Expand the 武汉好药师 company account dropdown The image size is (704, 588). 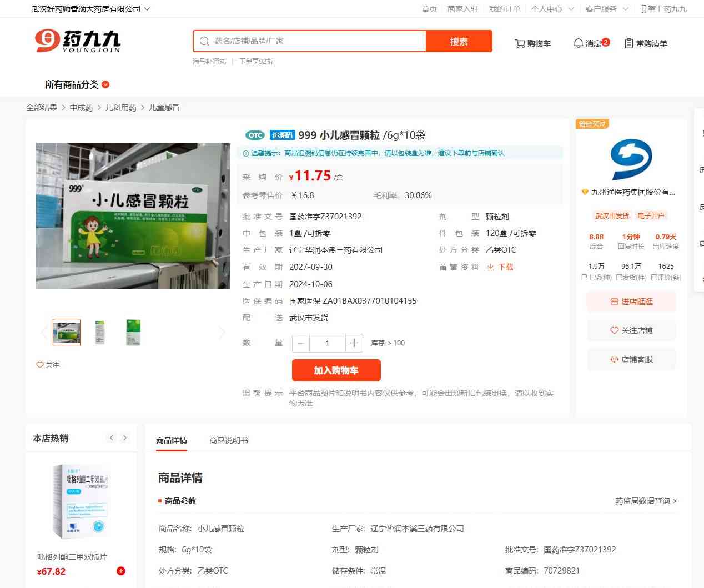click(x=90, y=9)
